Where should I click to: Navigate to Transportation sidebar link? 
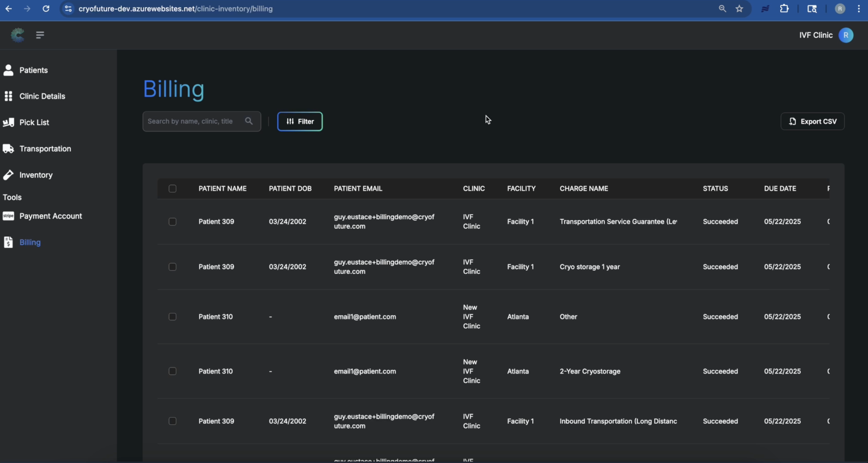[x=45, y=148]
